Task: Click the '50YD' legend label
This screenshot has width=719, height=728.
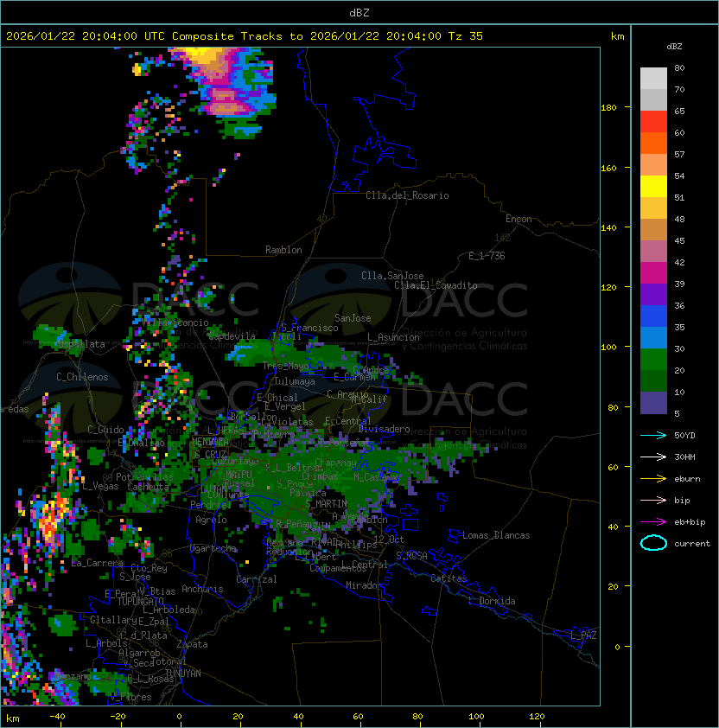Action: click(x=684, y=435)
